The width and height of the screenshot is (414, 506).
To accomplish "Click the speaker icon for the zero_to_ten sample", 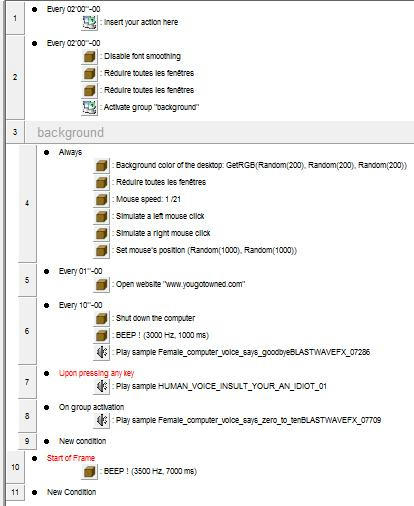I will [x=101, y=420].
